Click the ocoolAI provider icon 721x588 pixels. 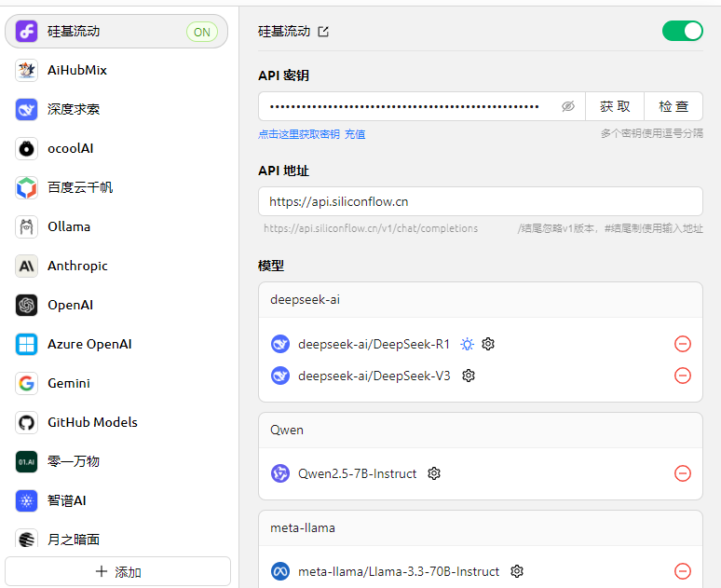click(26, 148)
